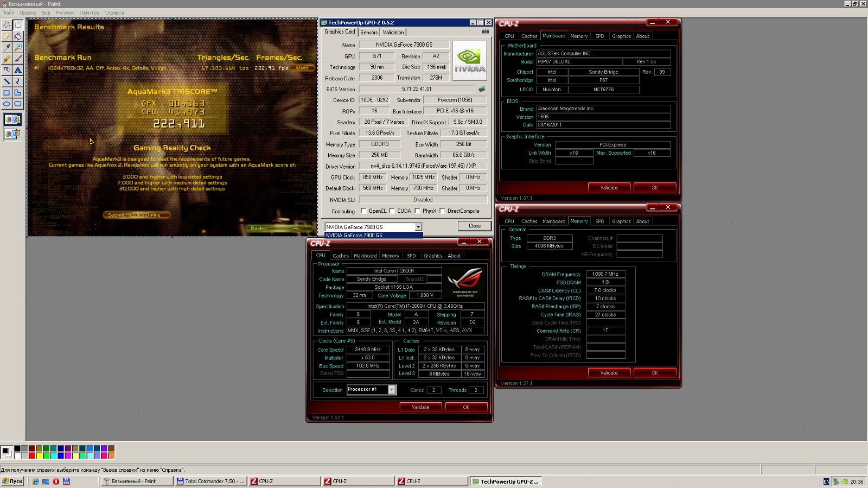The height and width of the screenshot is (488, 868).
Task: Pick the yellow color swatch in palette
Action: click(39, 456)
